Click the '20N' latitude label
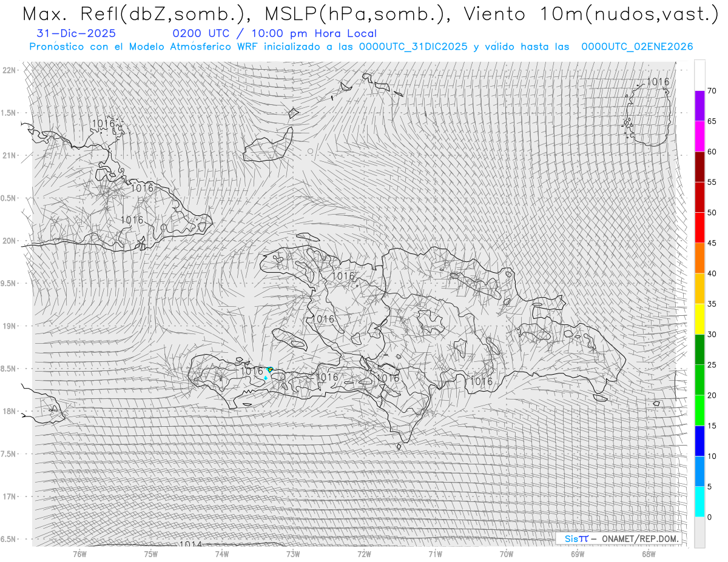This screenshot has height=562, width=728. (x=9, y=241)
